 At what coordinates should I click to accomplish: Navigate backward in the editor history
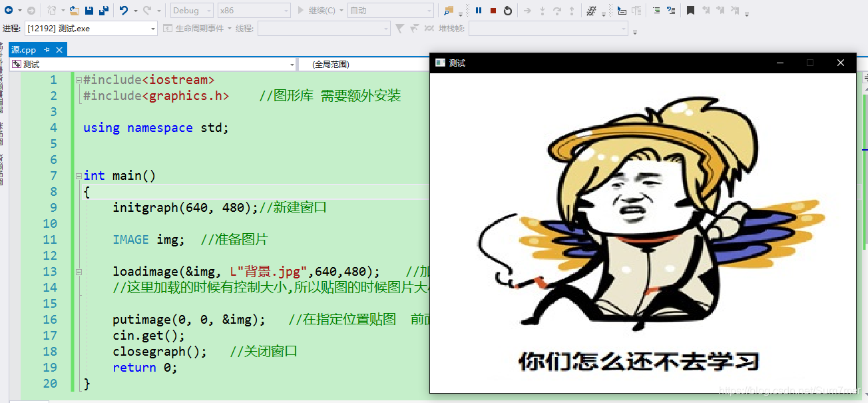tap(9, 11)
